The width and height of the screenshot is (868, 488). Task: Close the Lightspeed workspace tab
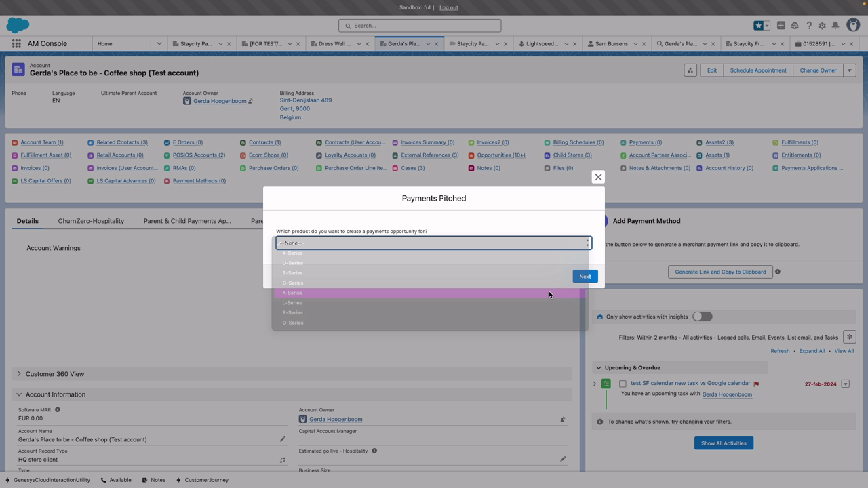574,44
